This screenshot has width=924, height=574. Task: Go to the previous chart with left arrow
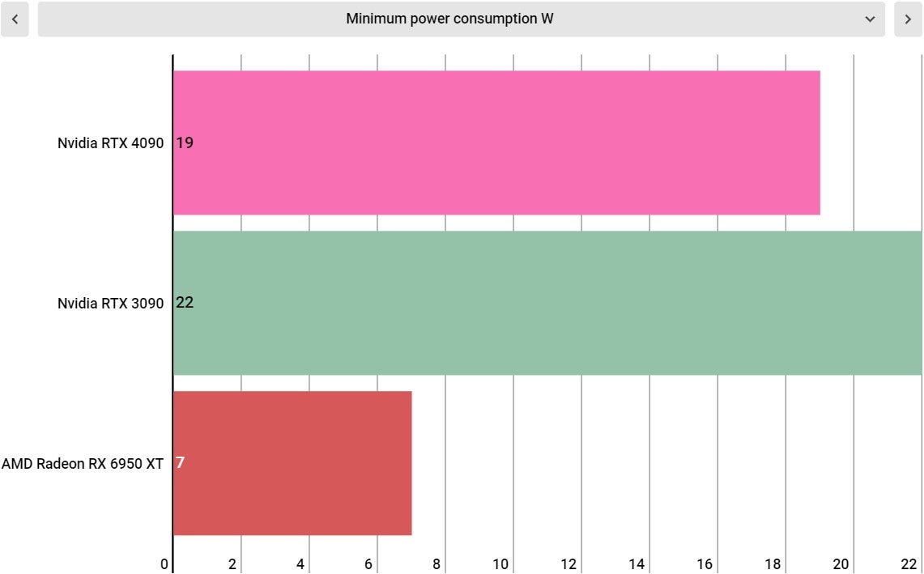15,19
